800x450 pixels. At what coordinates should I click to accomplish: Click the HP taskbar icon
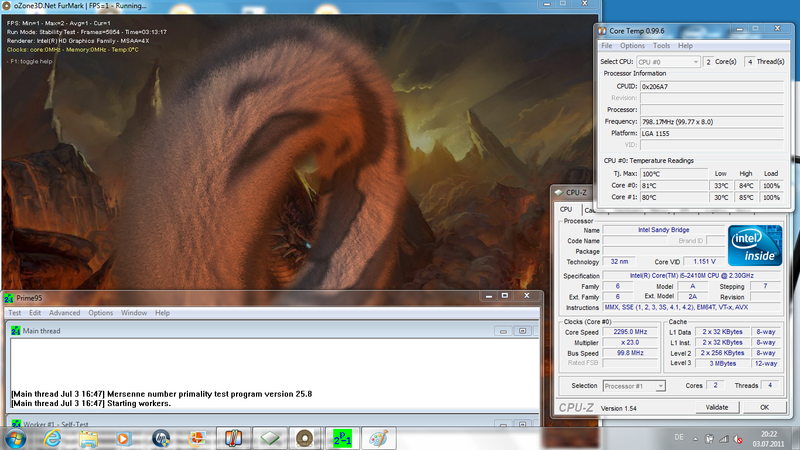pyautogui.click(x=161, y=438)
